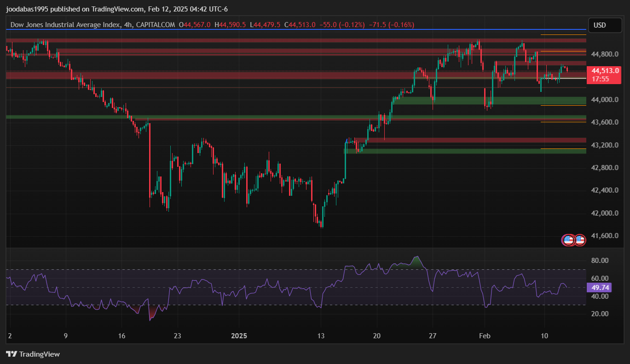Viewport: 630px width, 364px height.
Task: Click the blue horizontal line at chart top
Action: tap(295, 29)
